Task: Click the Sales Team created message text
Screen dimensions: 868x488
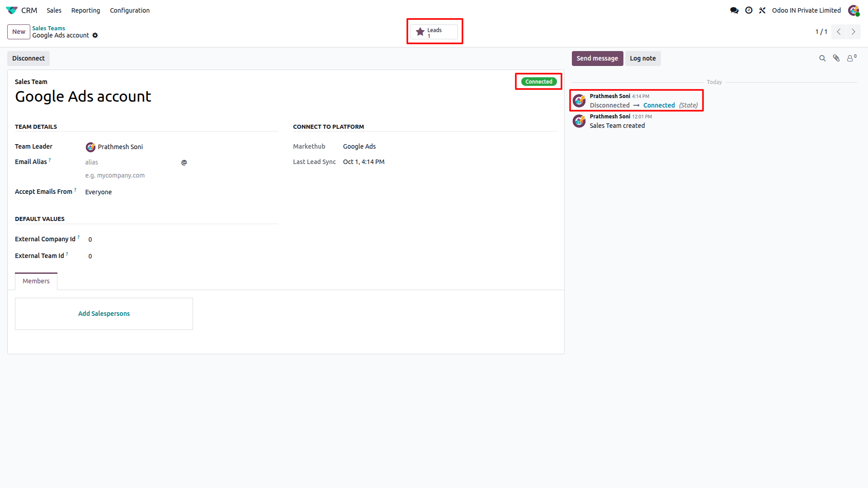Action: point(617,126)
